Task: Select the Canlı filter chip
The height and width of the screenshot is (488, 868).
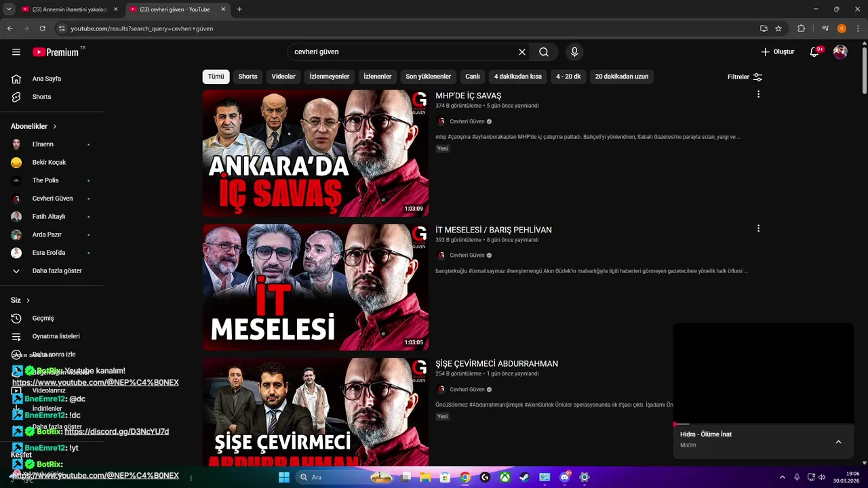Action: (x=473, y=77)
